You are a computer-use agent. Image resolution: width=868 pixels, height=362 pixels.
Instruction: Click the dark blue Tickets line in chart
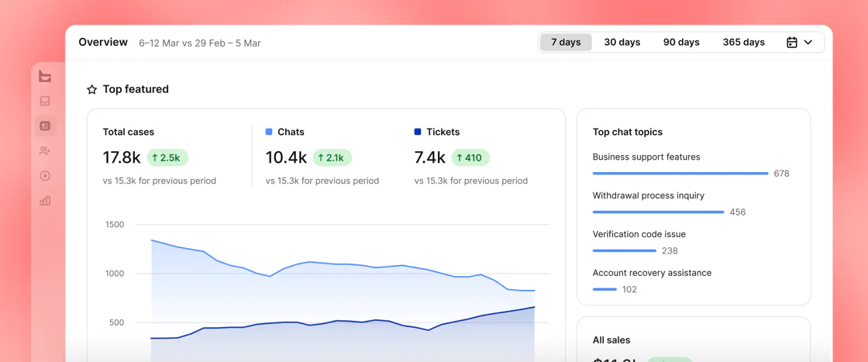(343, 321)
